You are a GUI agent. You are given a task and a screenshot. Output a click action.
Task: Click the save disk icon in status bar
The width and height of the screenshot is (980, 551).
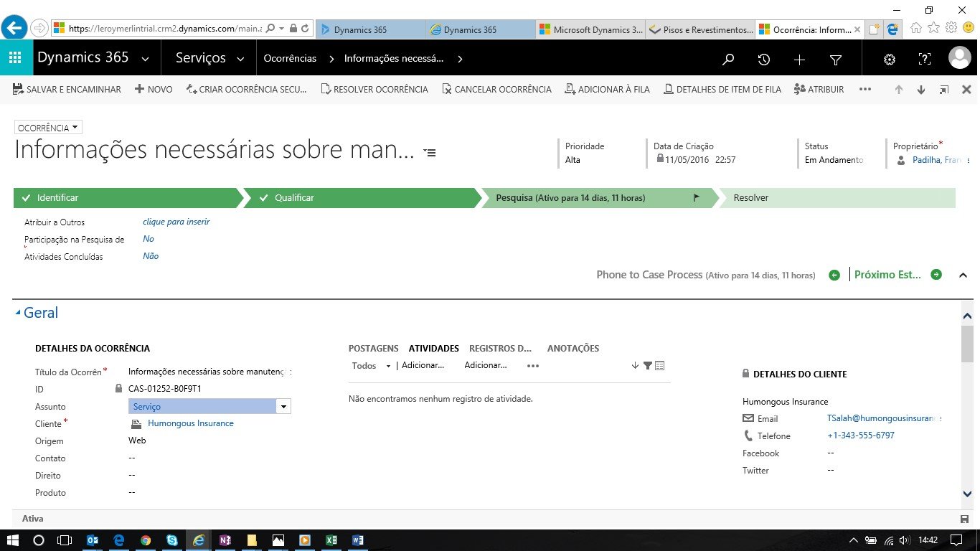pos(964,519)
